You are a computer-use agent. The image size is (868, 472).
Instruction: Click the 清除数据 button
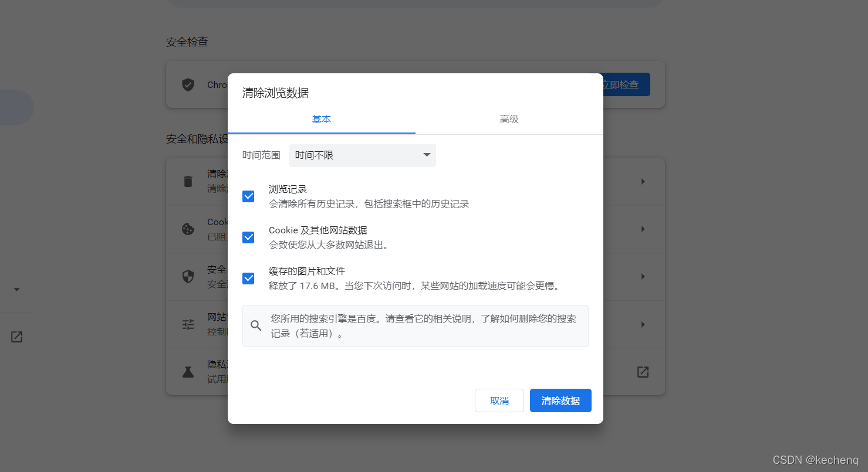[560, 400]
